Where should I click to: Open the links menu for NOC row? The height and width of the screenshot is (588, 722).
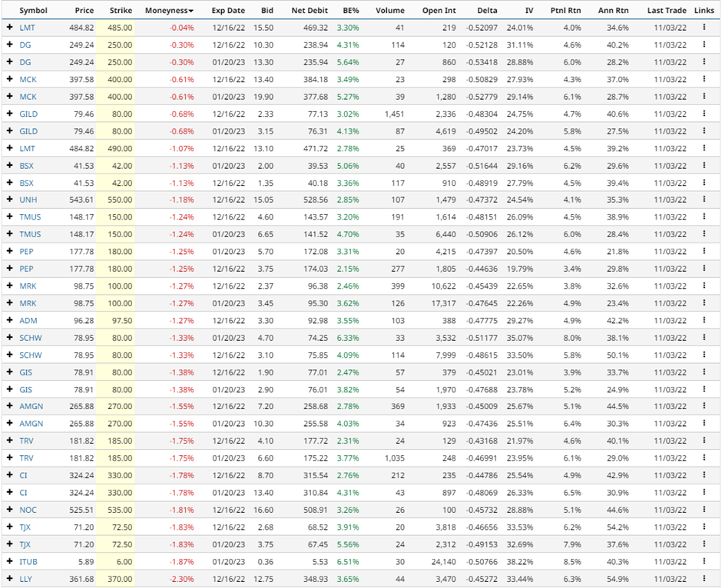click(704, 510)
